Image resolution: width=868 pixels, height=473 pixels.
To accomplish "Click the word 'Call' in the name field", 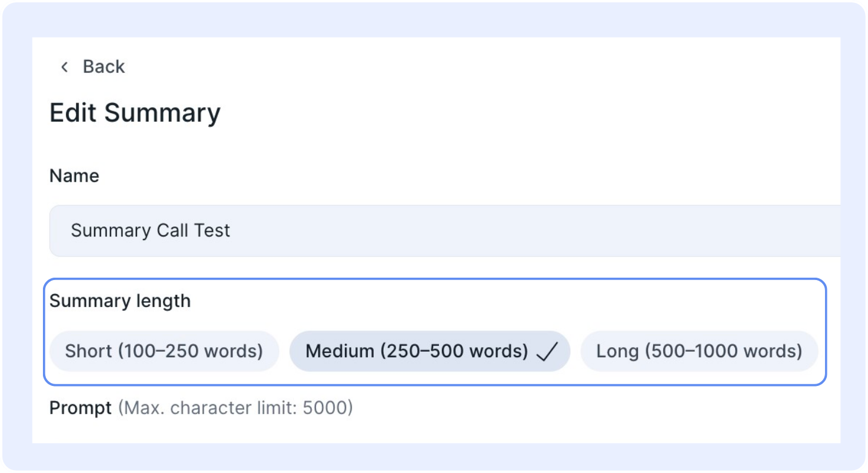I will [x=172, y=231].
